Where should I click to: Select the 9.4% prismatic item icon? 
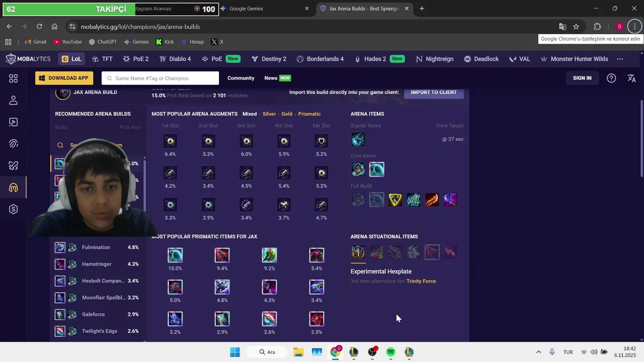[x=222, y=255]
